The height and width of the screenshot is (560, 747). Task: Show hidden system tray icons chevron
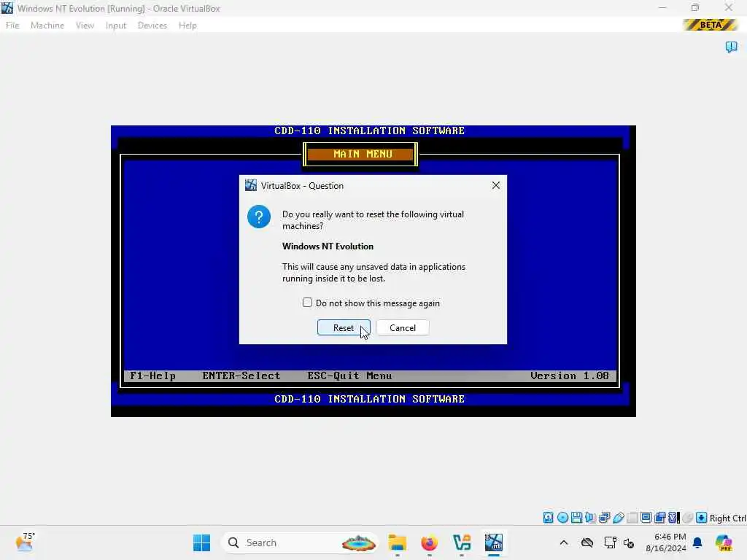coord(564,542)
